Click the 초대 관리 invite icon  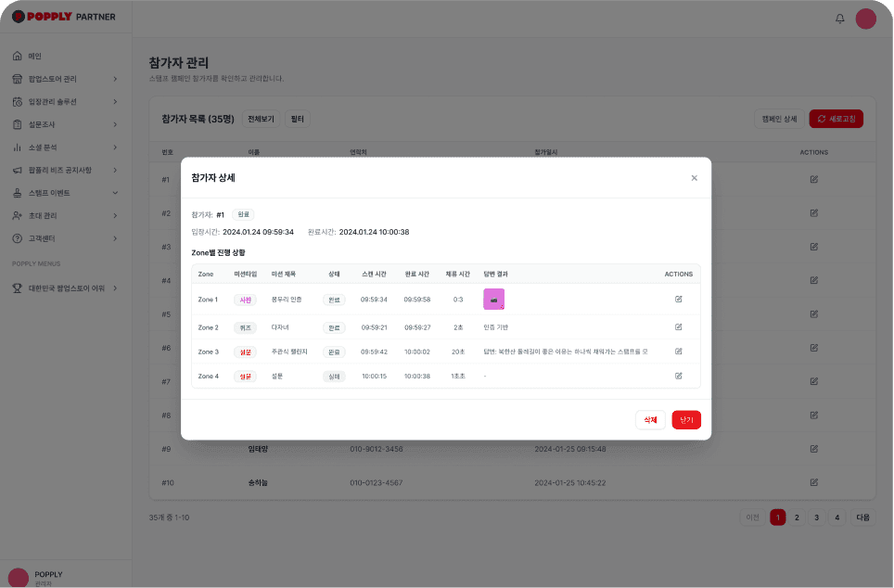point(17,216)
